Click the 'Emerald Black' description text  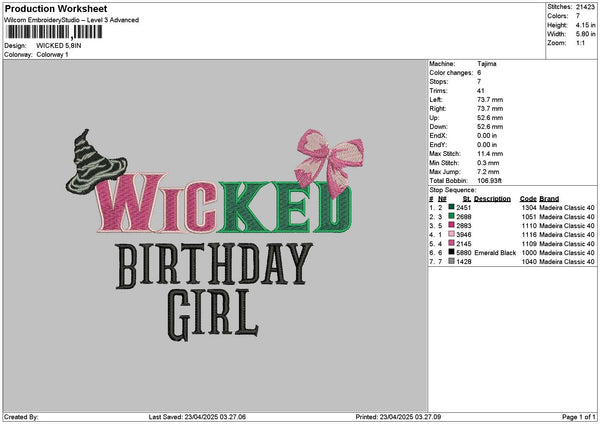(x=494, y=253)
